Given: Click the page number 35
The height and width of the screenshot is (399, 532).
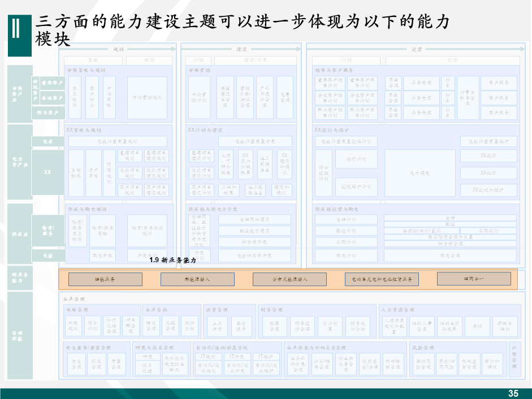Looking at the screenshot, I should [x=513, y=393].
